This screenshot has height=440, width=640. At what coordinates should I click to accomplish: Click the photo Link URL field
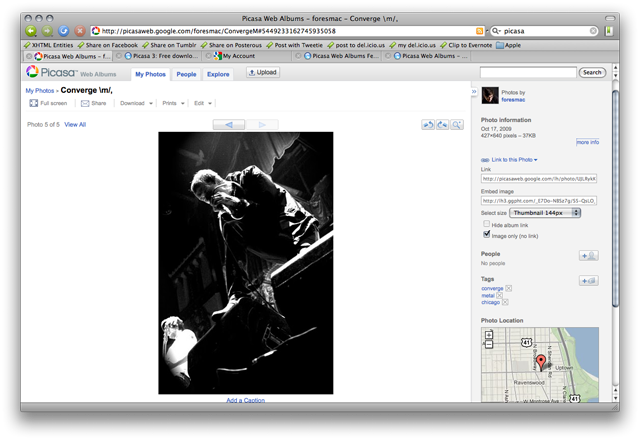tap(539, 178)
